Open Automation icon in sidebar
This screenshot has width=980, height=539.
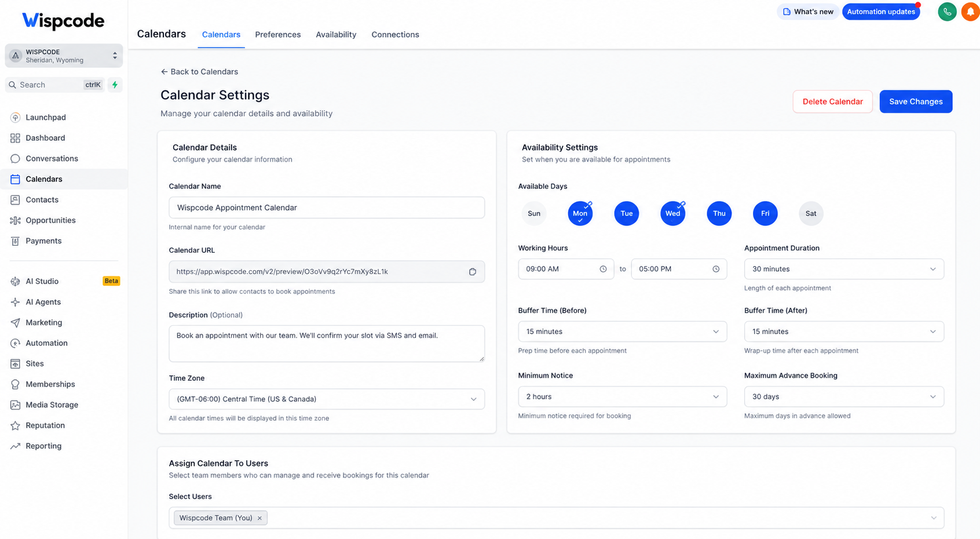pos(15,343)
